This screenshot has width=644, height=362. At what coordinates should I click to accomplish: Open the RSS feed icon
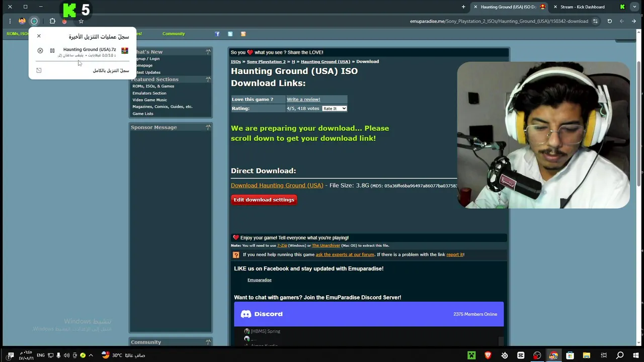point(244,34)
